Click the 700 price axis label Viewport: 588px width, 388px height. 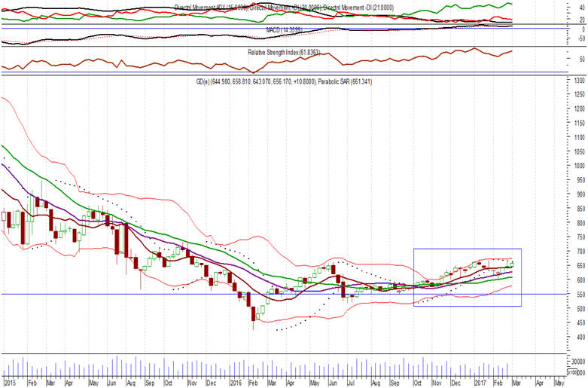tap(580, 252)
